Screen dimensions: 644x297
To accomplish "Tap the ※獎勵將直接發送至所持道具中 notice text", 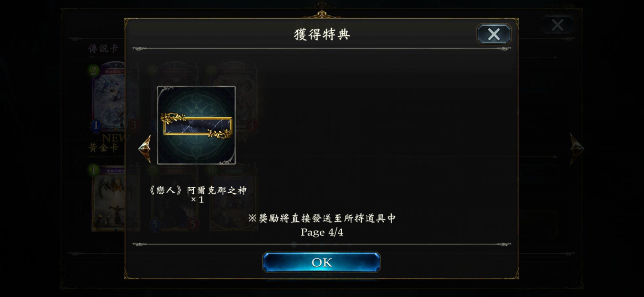I will click(322, 218).
